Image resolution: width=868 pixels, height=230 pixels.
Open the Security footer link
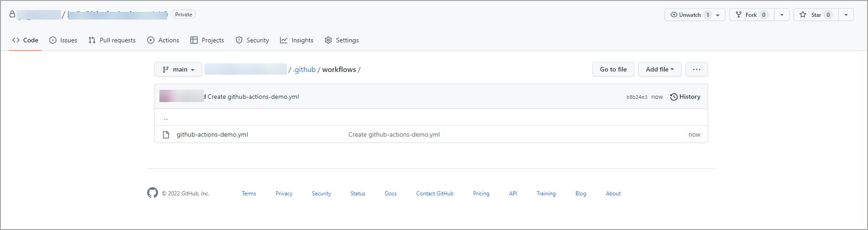[x=322, y=194]
